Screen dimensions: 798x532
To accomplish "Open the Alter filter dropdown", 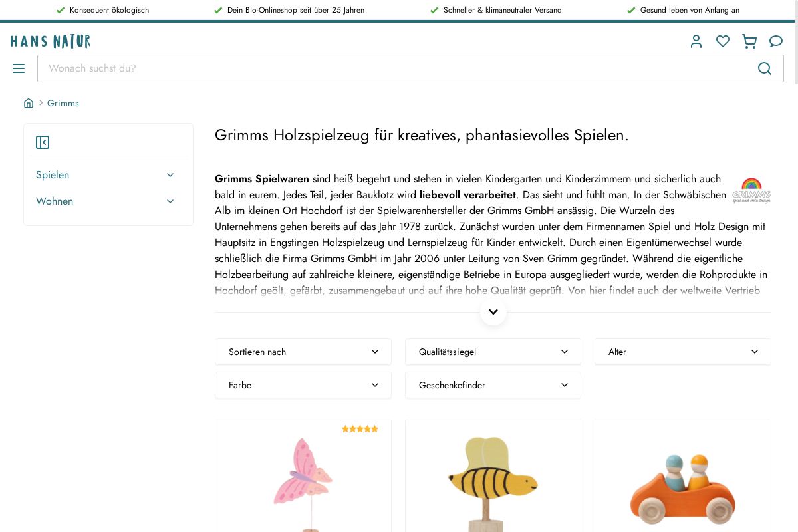I will (x=683, y=352).
